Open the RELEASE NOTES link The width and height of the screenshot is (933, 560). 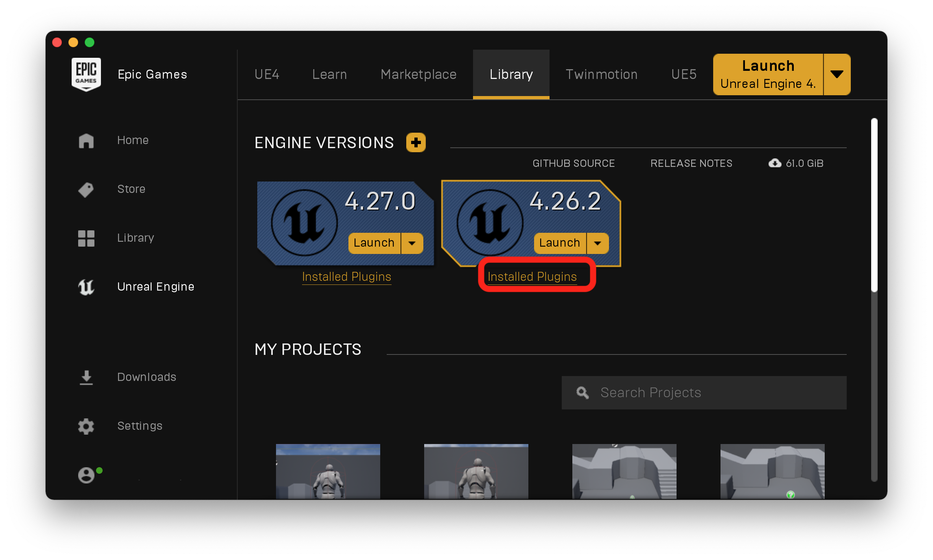[x=691, y=163]
